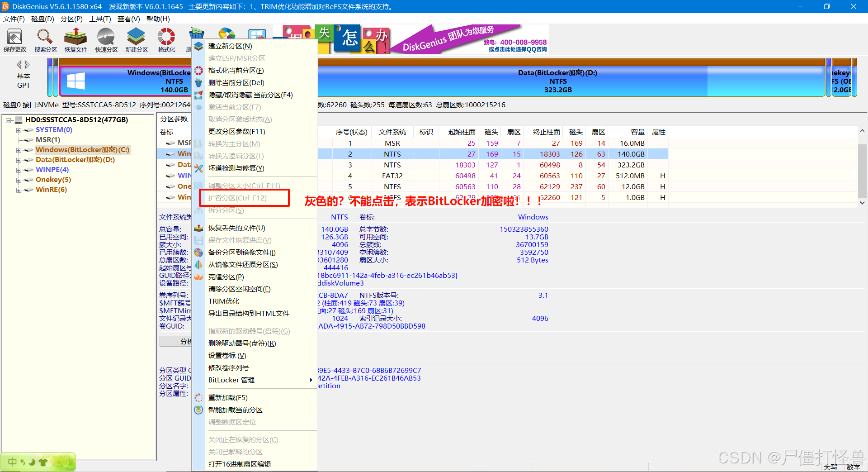Viewport: 868px width, 472px height.
Task: Open the BitLocker 管理 submenu arrow
Action: click(x=311, y=380)
